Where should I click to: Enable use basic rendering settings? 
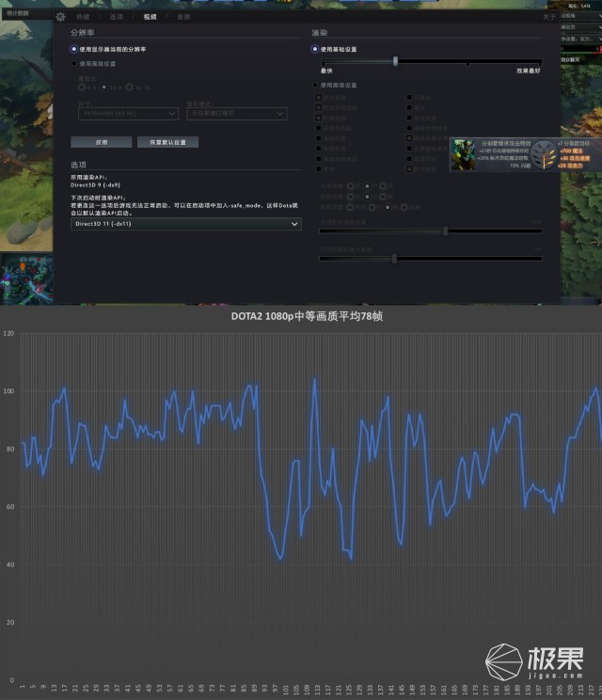click(x=315, y=49)
